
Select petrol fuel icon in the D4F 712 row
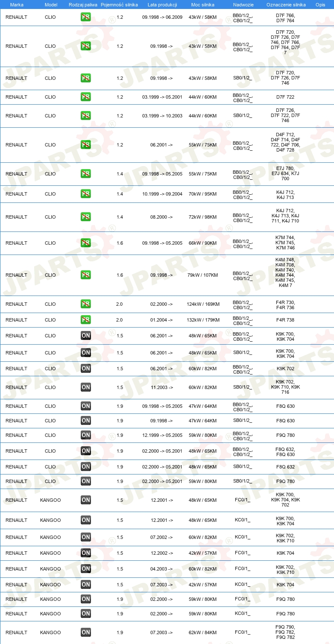[x=86, y=145]
